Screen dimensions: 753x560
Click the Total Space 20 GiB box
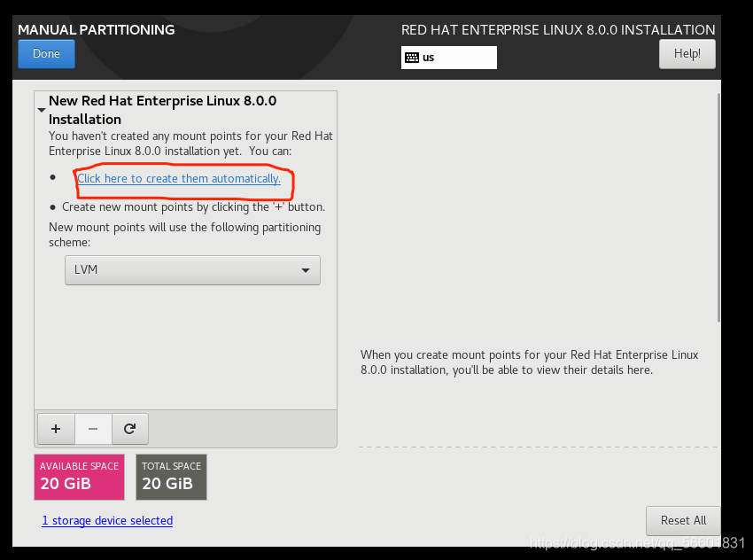(172, 477)
